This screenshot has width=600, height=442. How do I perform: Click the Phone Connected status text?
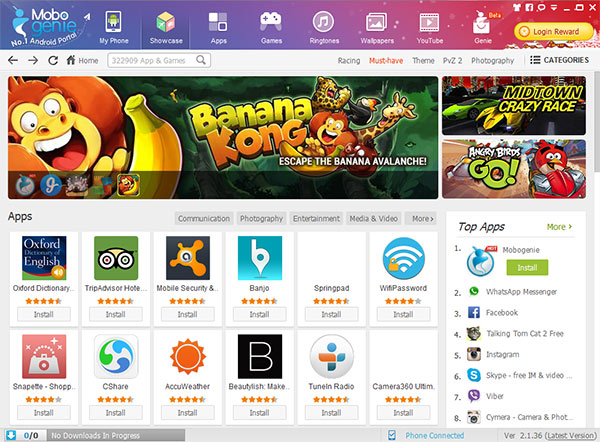[x=435, y=435]
